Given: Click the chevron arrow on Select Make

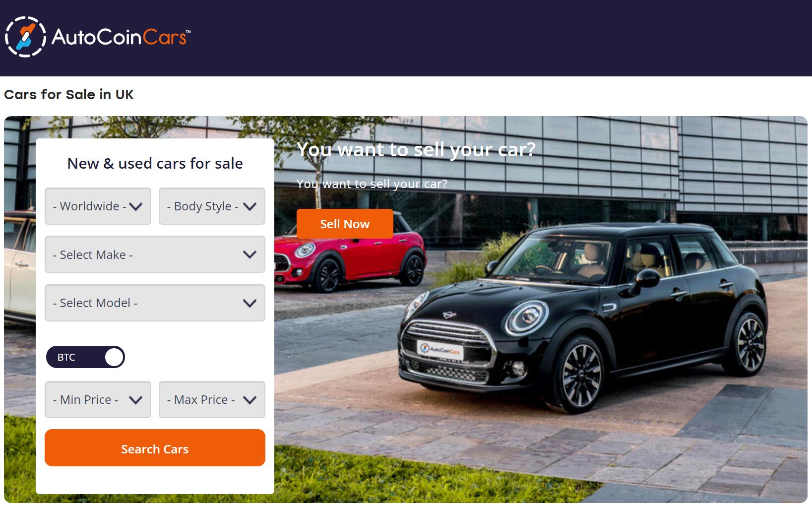Looking at the screenshot, I should (250, 254).
